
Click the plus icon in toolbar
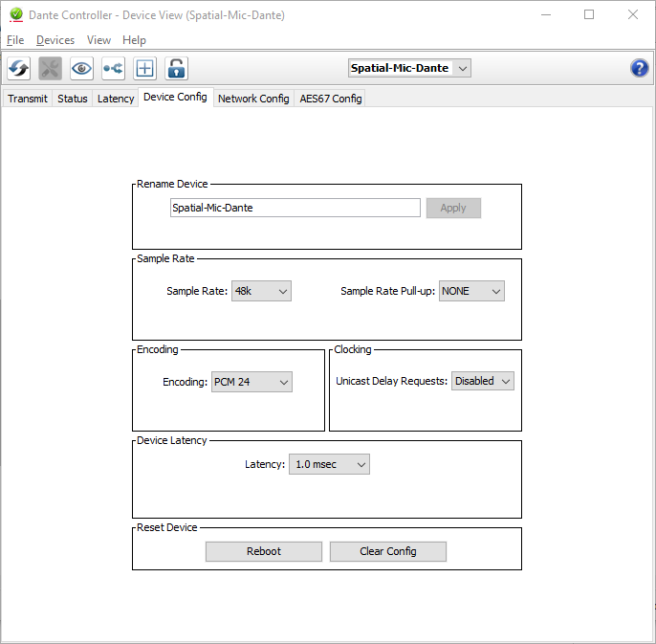[x=144, y=68]
